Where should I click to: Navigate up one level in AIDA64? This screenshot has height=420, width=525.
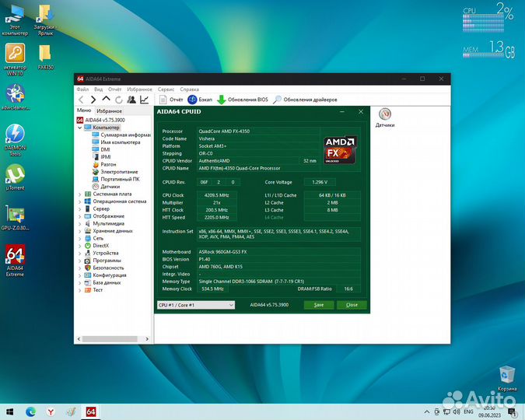tap(106, 99)
